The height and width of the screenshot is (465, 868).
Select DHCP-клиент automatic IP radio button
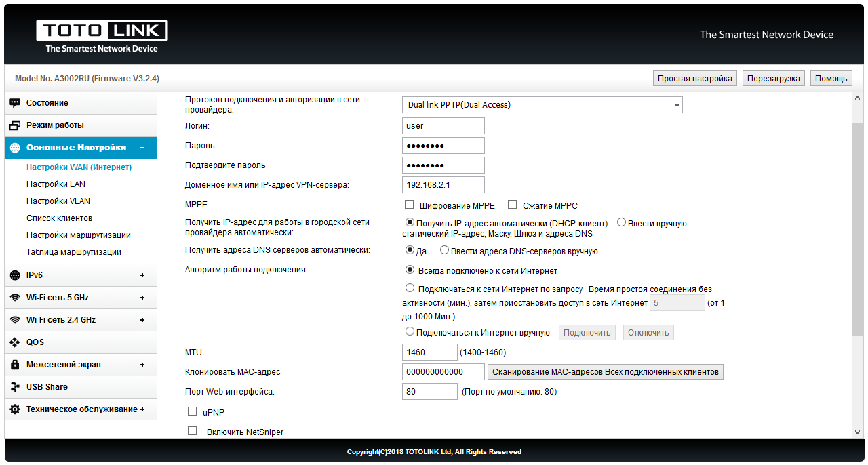[410, 222]
